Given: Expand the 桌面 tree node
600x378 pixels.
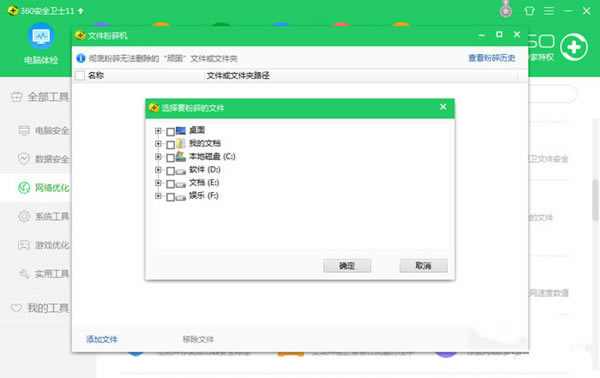Looking at the screenshot, I should [x=158, y=131].
